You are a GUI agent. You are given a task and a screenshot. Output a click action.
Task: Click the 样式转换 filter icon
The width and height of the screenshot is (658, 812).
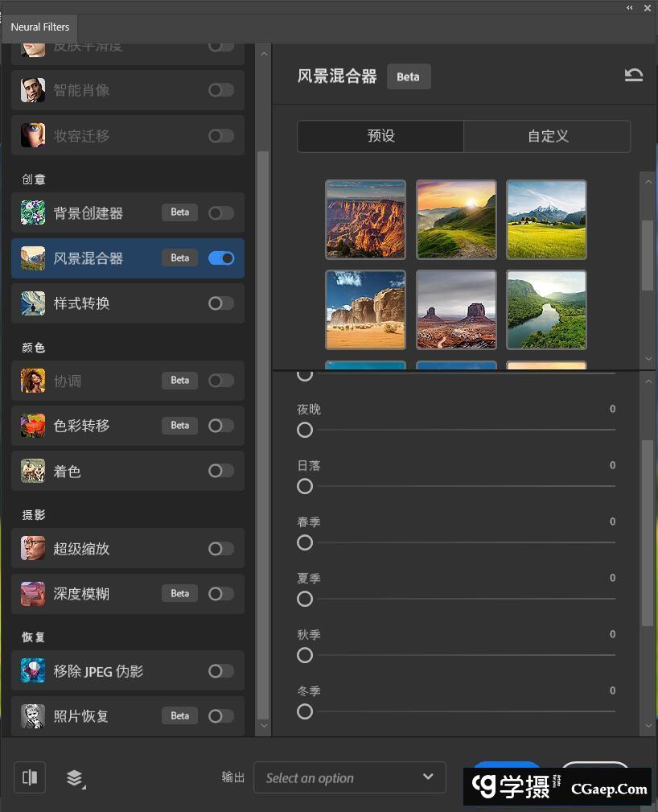[32, 303]
